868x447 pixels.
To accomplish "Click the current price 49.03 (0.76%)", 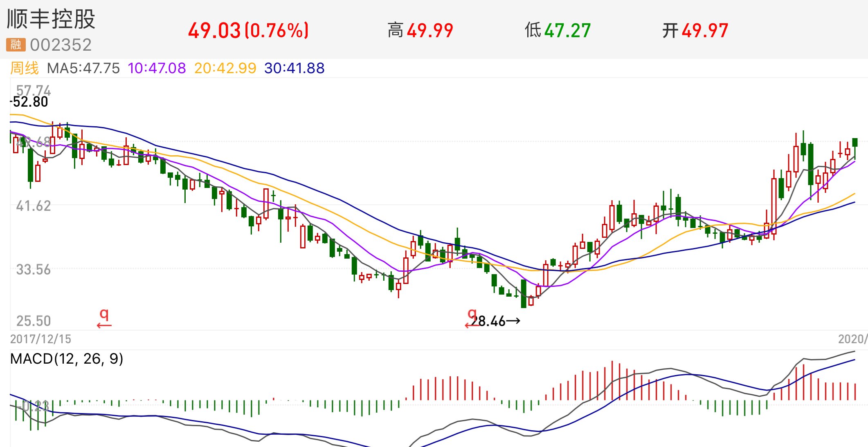I will [x=248, y=31].
